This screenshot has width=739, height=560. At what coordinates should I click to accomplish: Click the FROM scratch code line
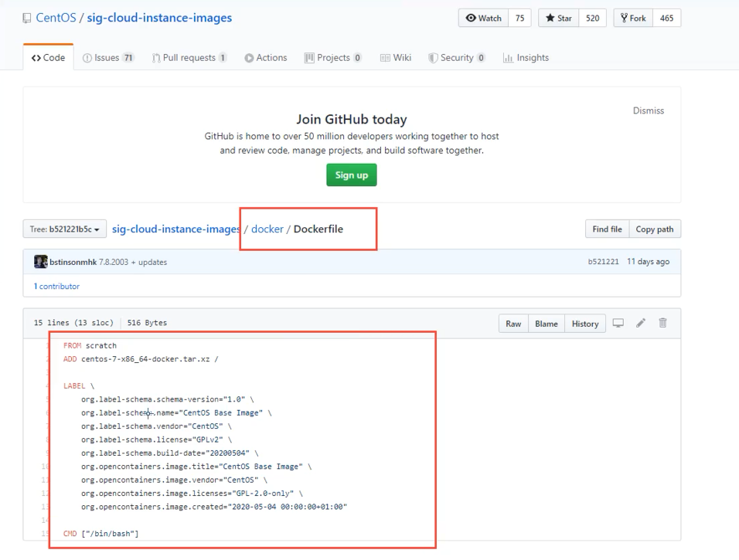coord(90,345)
